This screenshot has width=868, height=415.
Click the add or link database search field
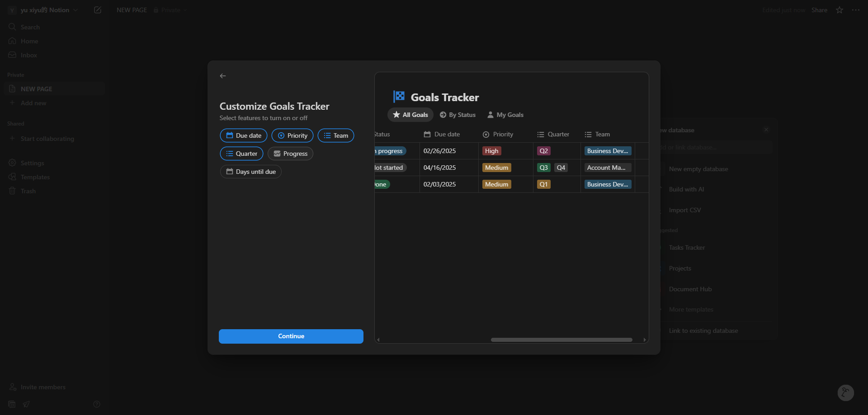click(x=716, y=147)
